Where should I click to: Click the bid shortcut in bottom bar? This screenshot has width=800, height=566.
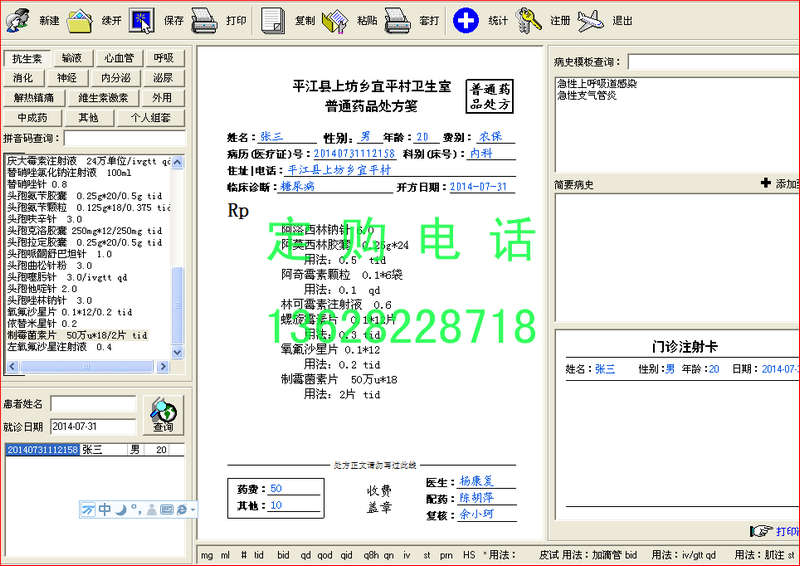pyautogui.click(x=283, y=555)
